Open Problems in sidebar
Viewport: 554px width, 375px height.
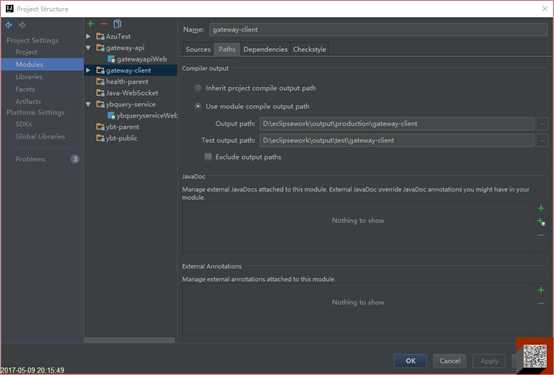coord(30,159)
